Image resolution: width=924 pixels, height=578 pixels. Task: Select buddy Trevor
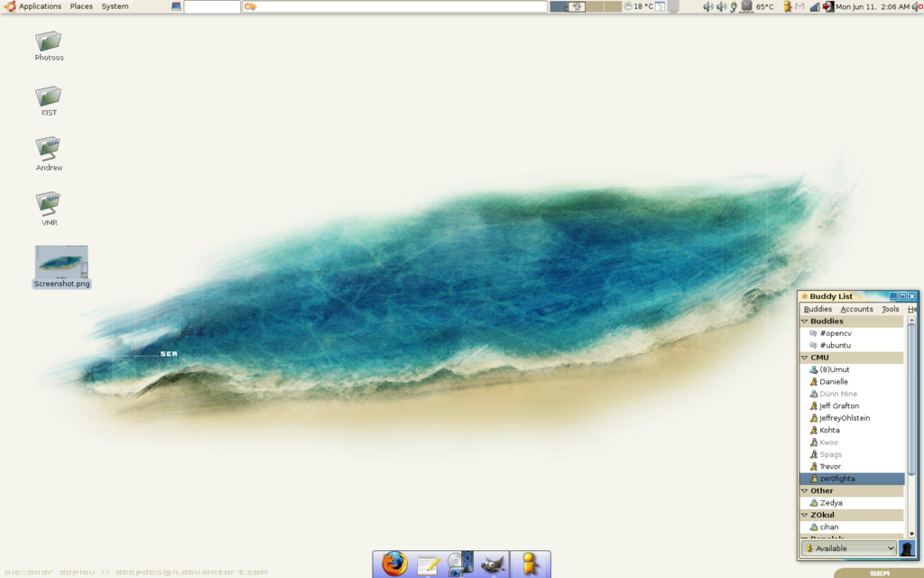(852, 467)
